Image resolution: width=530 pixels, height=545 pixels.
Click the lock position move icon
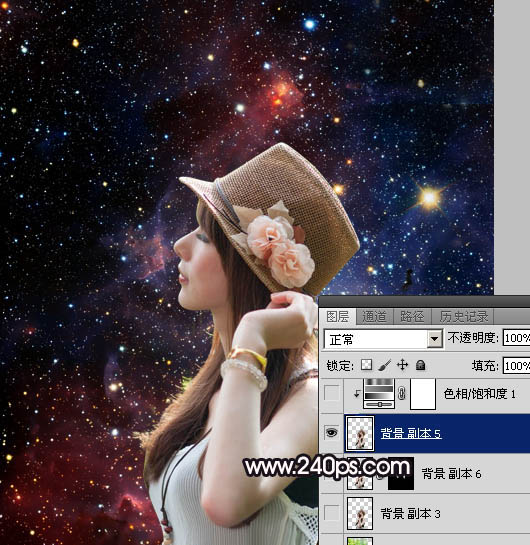[402, 365]
